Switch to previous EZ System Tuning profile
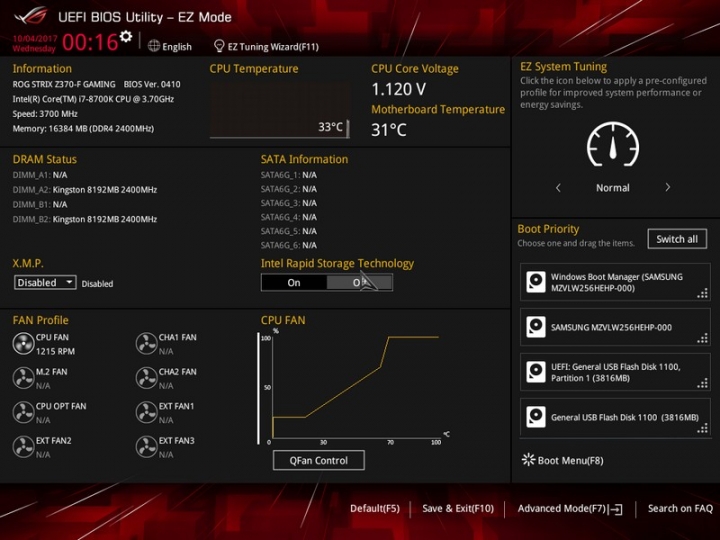Screen dimensions: 720x540 point(558,187)
